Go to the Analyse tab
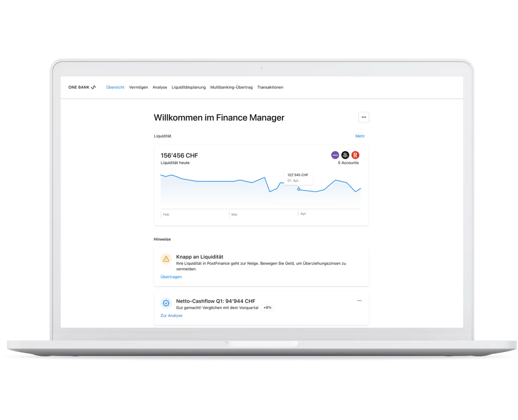518x420 pixels. (160, 87)
